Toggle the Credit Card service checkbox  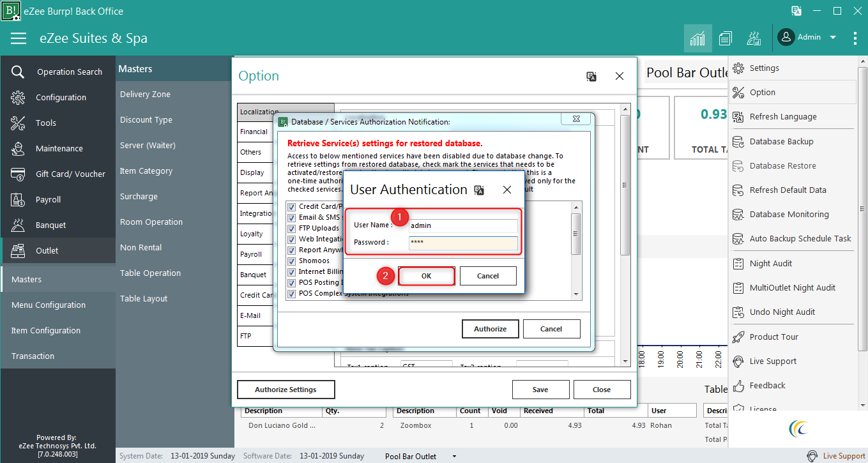292,206
